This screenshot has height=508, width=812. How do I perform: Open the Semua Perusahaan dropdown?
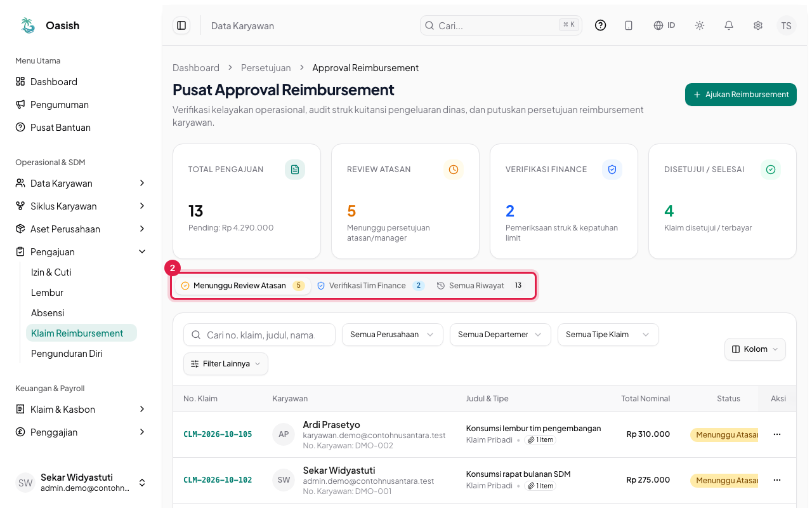pyautogui.click(x=392, y=335)
